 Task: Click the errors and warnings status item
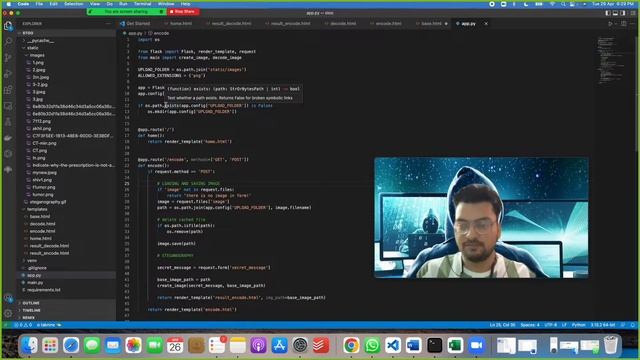point(22,325)
